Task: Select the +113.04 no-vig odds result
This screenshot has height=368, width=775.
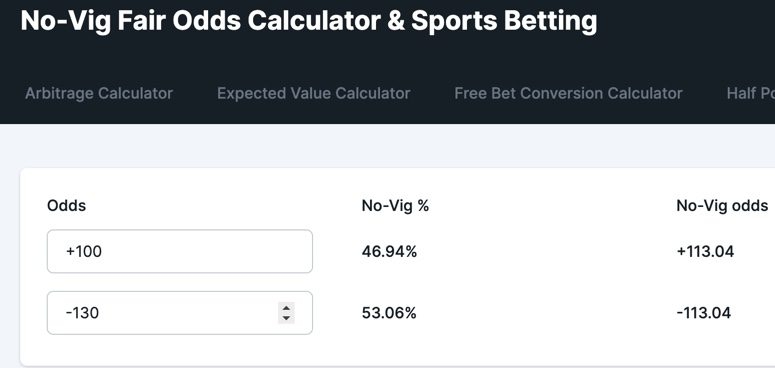Action: tap(705, 252)
